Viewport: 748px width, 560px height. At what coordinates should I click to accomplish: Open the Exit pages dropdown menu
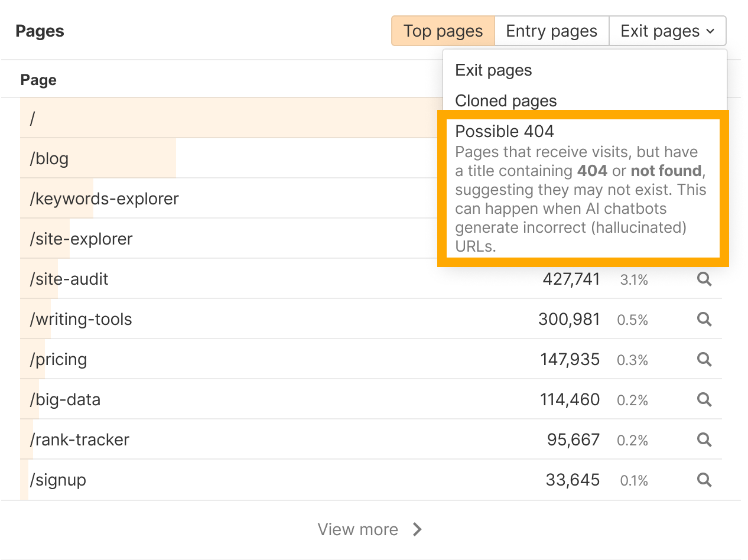(x=668, y=31)
